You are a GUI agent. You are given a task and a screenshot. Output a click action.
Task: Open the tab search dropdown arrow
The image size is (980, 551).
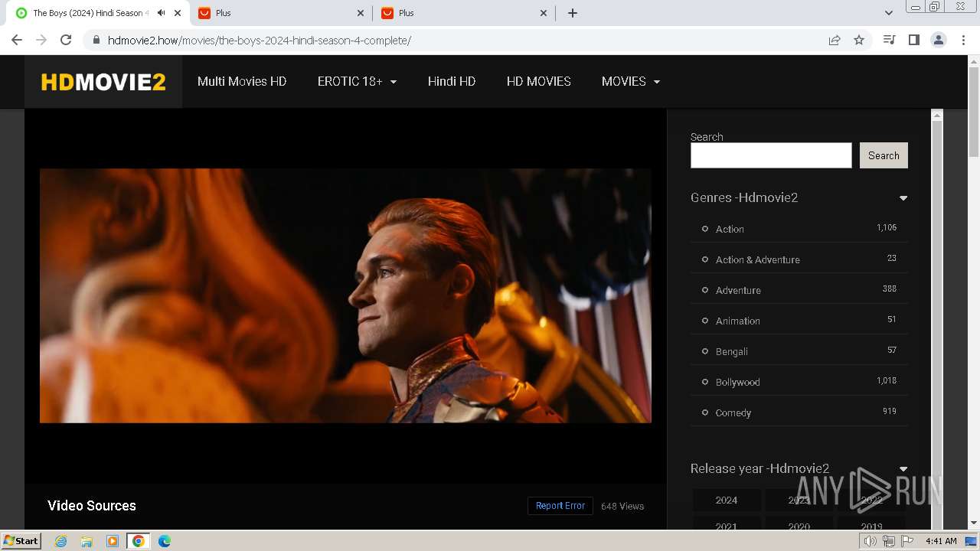click(888, 13)
